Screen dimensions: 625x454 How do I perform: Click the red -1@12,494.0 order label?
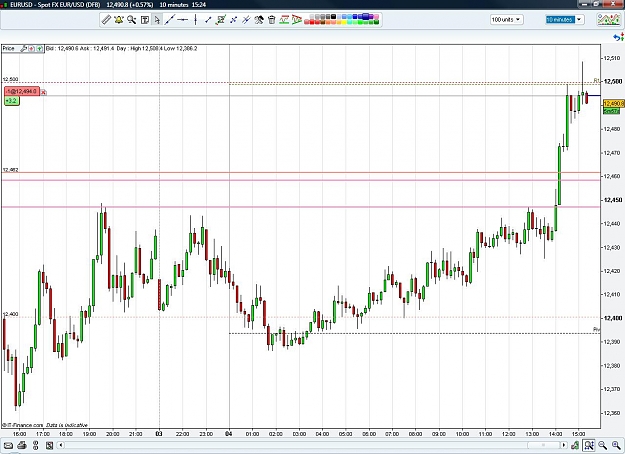point(22,92)
